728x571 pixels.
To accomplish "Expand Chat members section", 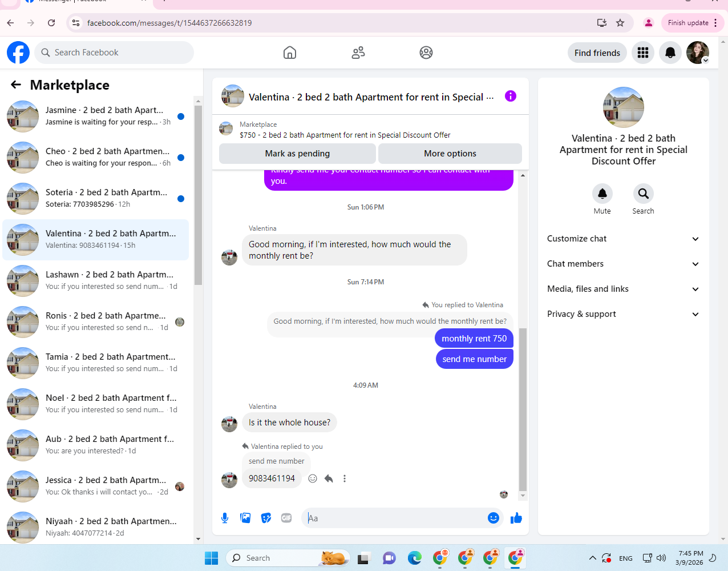I will [x=623, y=264].
